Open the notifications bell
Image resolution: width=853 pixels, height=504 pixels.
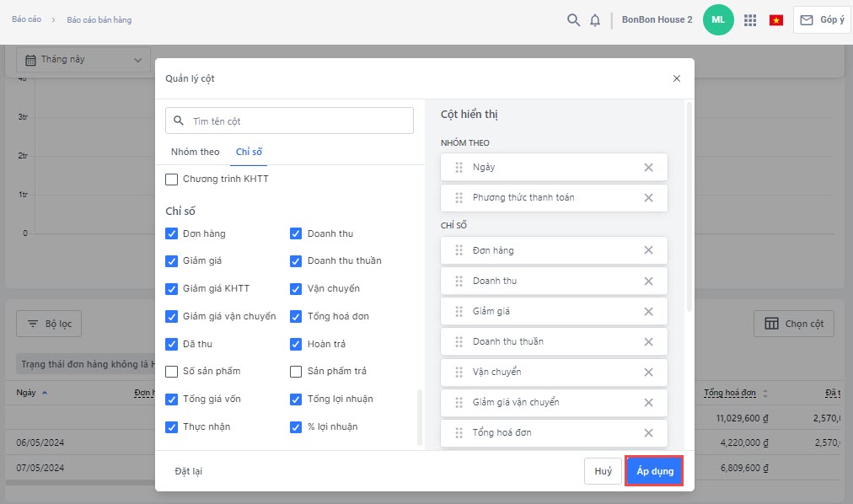pos(595,20)
